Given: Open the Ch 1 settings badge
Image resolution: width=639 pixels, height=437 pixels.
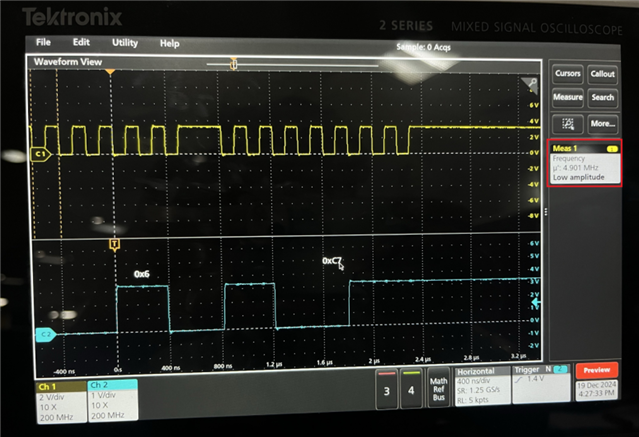Looking at the screenshot, I should click(x=61, y=402).
